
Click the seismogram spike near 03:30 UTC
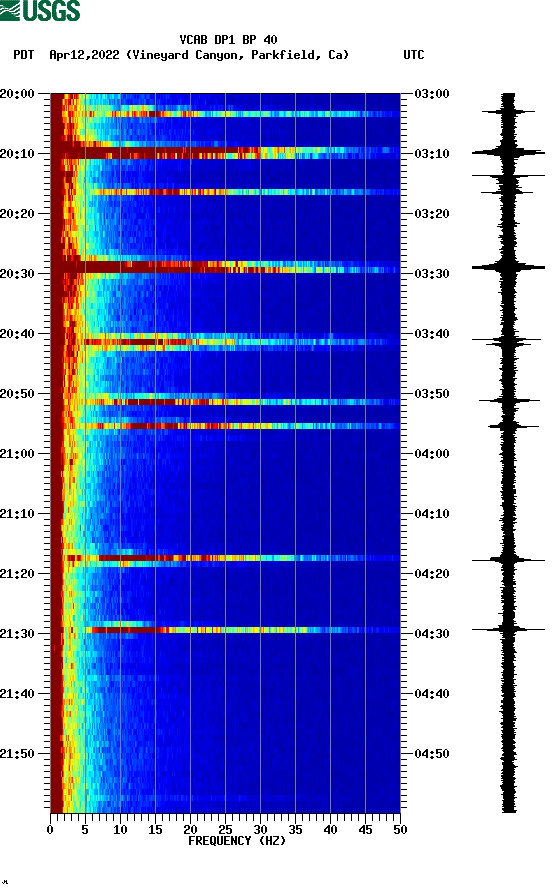point(508,267)
